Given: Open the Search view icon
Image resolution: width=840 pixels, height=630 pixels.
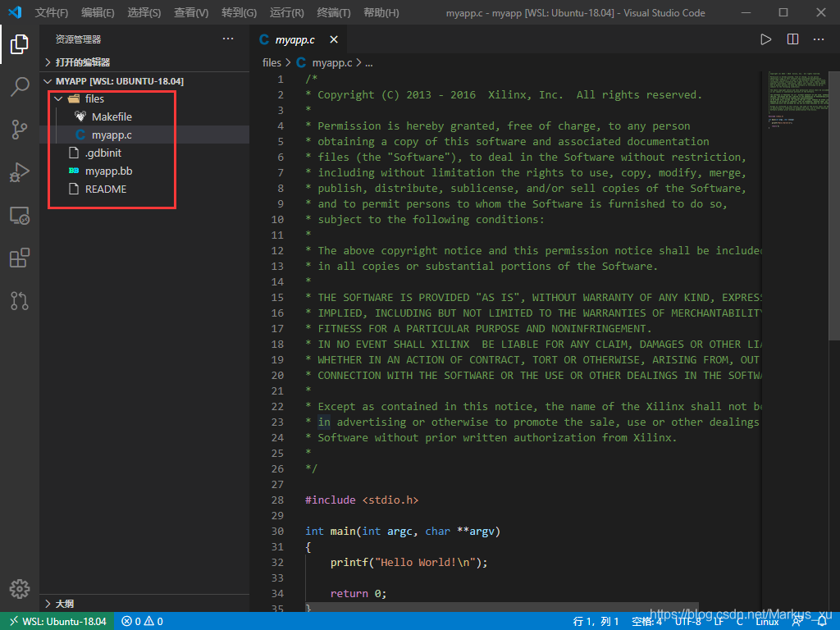Looking at the screenshot, I should pyautogui.click(x=20, y=87).
